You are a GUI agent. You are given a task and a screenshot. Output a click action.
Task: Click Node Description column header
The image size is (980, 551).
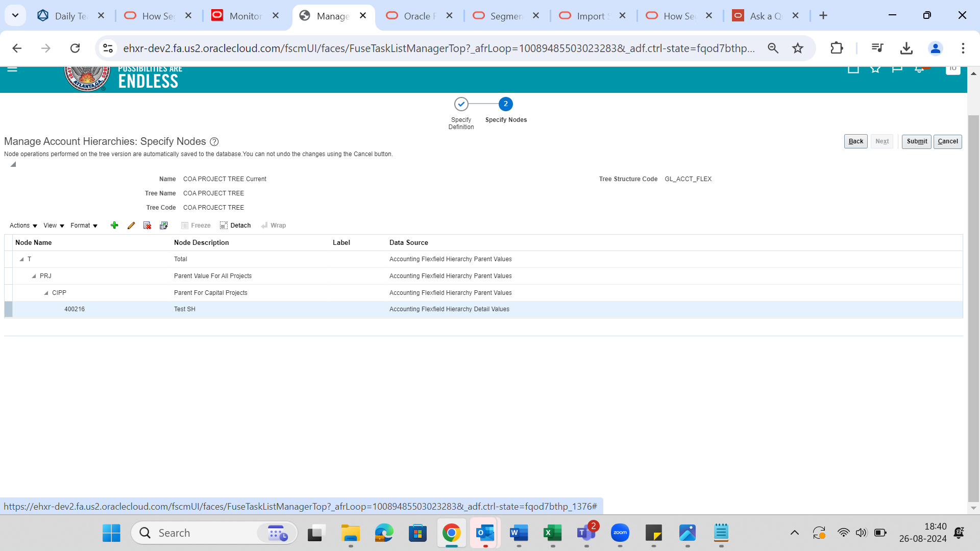[202, 243]
